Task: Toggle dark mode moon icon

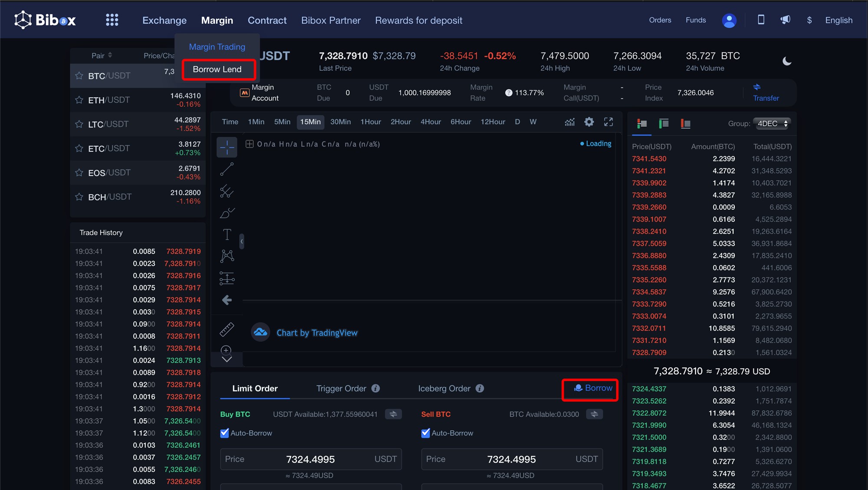Action: tap(787, 61)
